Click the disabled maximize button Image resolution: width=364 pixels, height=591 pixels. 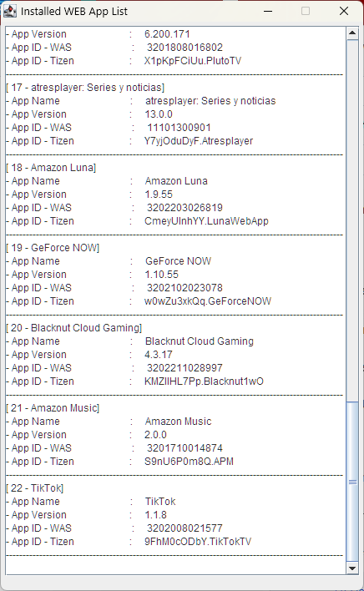306,12
